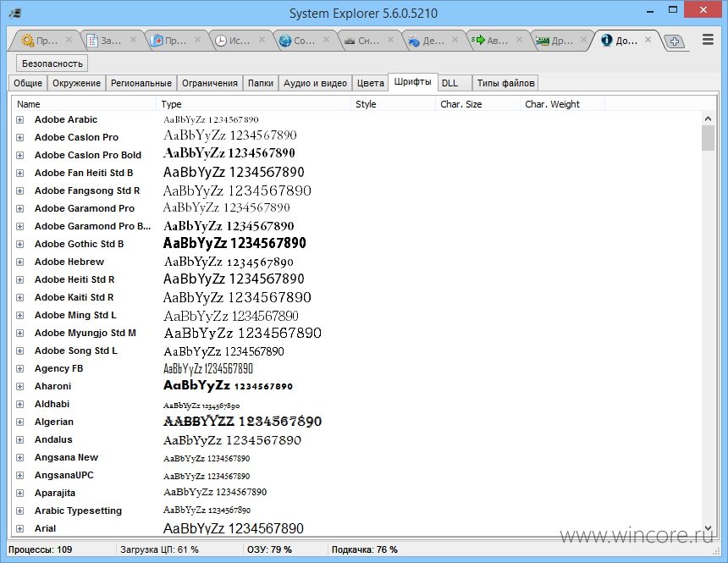The width and height of the screenshot is (728, 563).
Task: Go to the Ограничения sub-tab
Action: coord(209,83)
